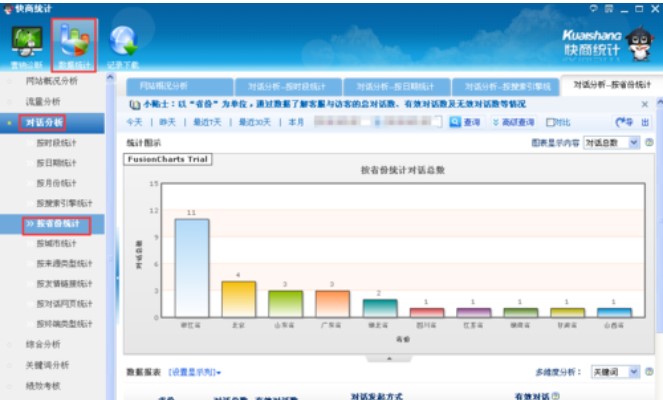This screenshot has width=663, height=400.
Task: Click the yellow bar valued 4
Action: (x=239, y=299)
